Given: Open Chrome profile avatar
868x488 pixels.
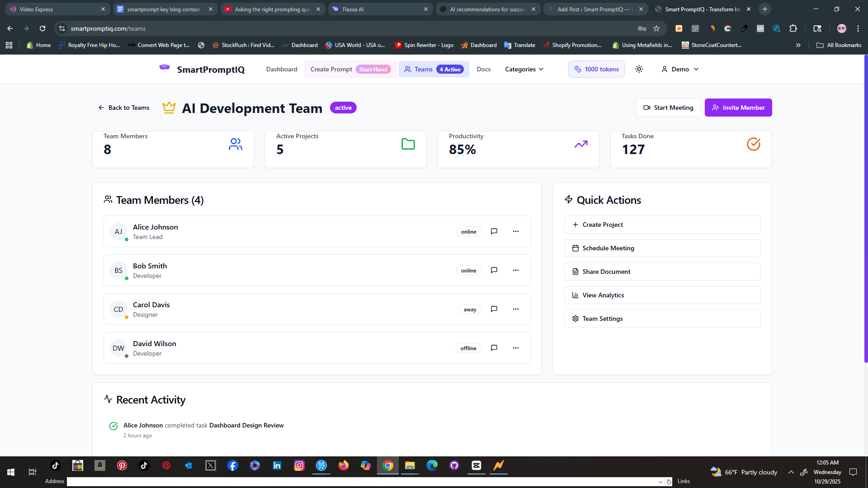Looking at the screenshot, I should [842, 28].
